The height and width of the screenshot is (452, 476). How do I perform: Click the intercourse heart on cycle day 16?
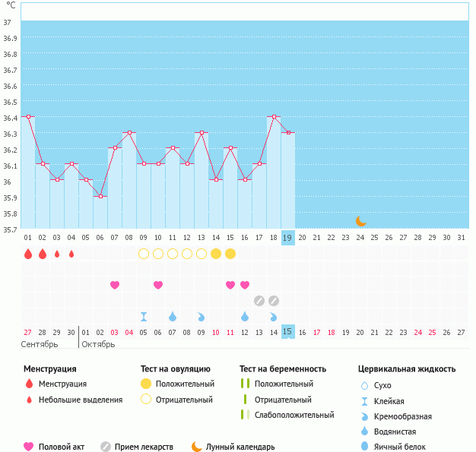[245, 285]
